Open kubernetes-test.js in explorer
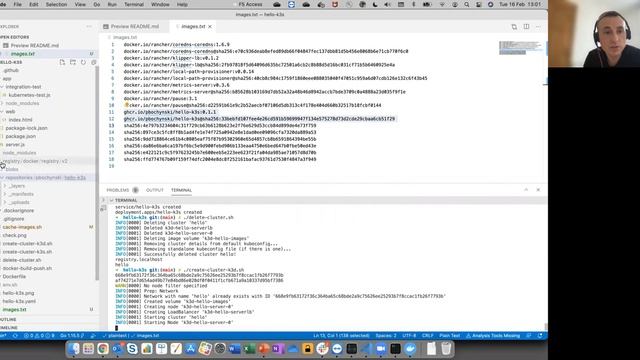 point(29,95)
